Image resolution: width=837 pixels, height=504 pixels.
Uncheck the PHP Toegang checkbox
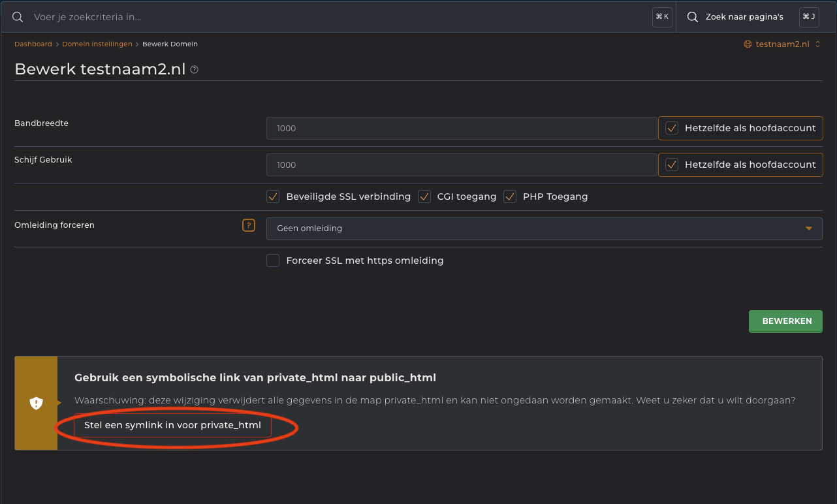click(x=510, y=197)
